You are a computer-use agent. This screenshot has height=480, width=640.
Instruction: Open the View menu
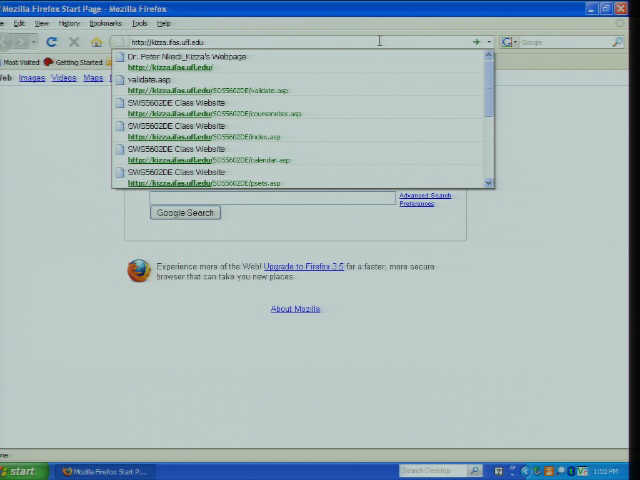pos(41,24)
